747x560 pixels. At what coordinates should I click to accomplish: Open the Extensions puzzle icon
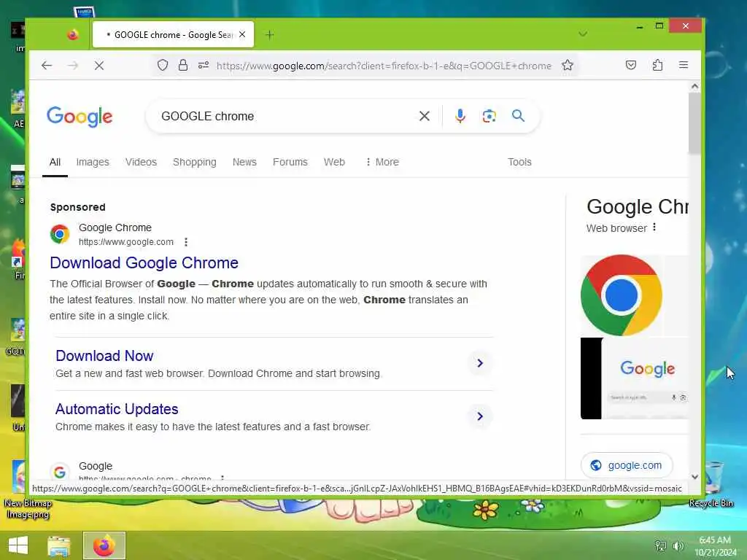tap(657, 65)
